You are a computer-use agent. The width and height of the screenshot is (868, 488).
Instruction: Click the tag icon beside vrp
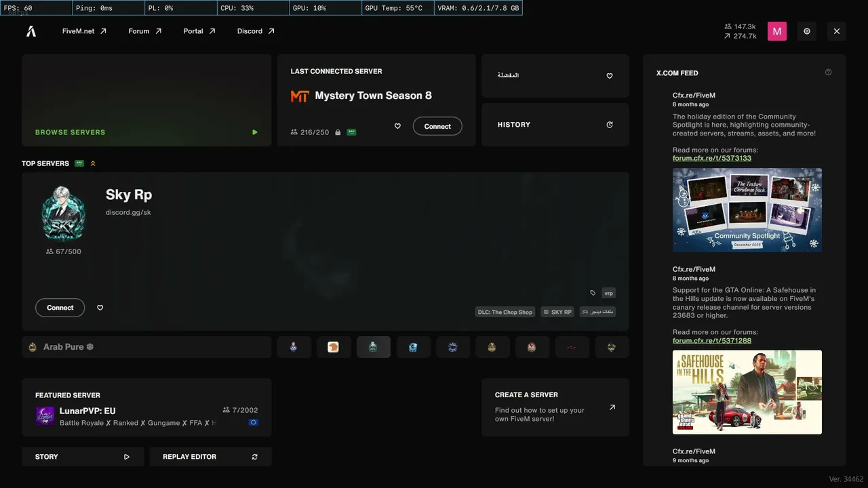tap(593, 293)
